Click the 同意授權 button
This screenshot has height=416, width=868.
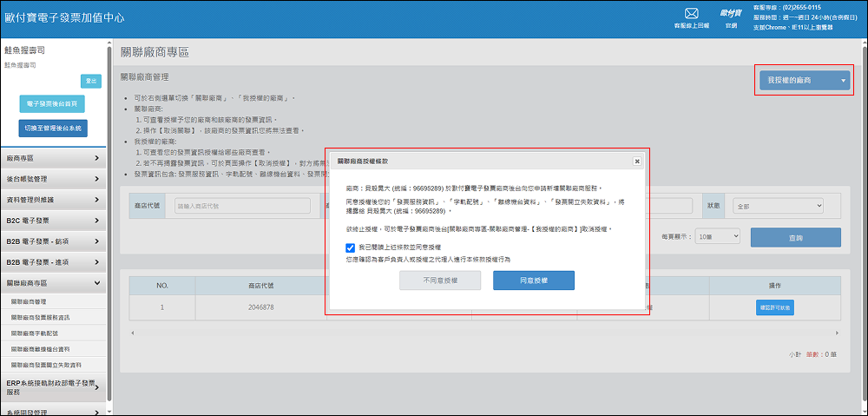pyautogui.click(x=533, y=281)
